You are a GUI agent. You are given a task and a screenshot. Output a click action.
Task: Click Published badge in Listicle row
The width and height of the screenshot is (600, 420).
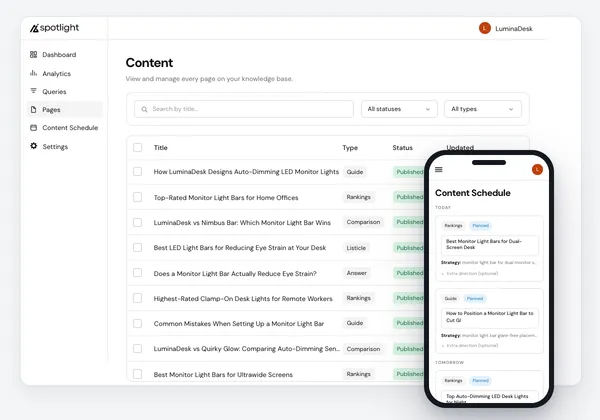(409, 248)
